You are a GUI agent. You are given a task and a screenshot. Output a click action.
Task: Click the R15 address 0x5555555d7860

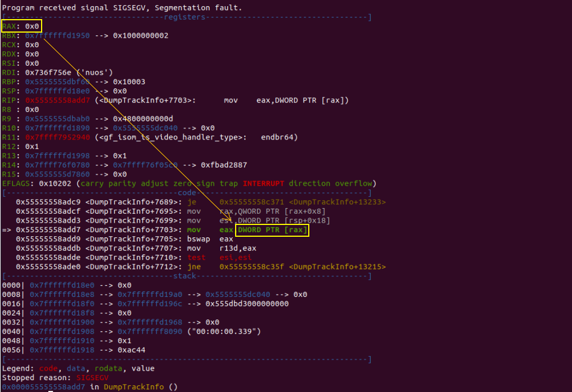[57, 174]
